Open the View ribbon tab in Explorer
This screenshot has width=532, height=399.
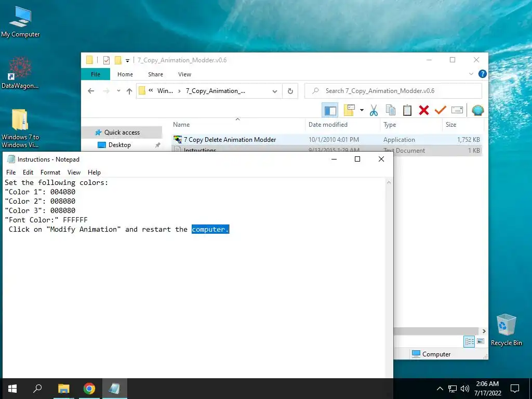tap(184, 74)
